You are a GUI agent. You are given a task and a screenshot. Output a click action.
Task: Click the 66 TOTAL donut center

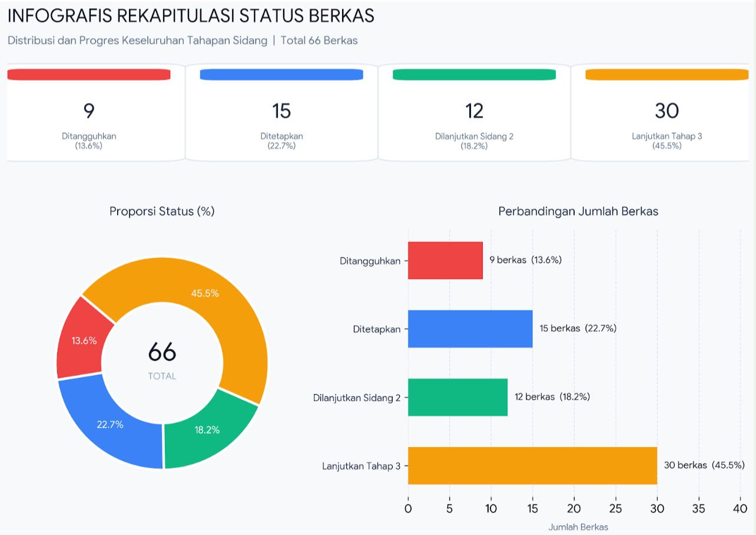[x=162, y=361]
